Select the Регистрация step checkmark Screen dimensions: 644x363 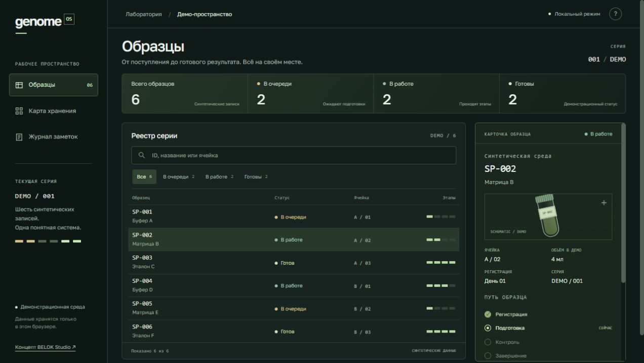(488, 314)
